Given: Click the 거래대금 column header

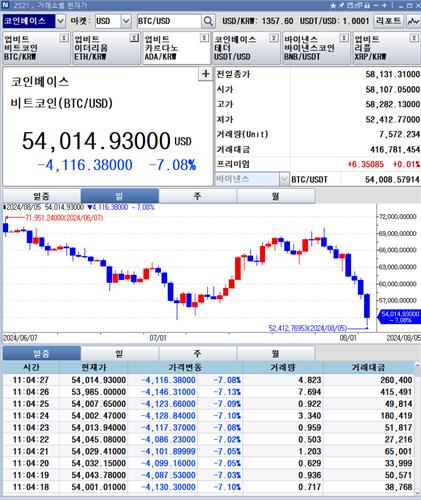Looking at the screenshot, I should click(368, 367).
